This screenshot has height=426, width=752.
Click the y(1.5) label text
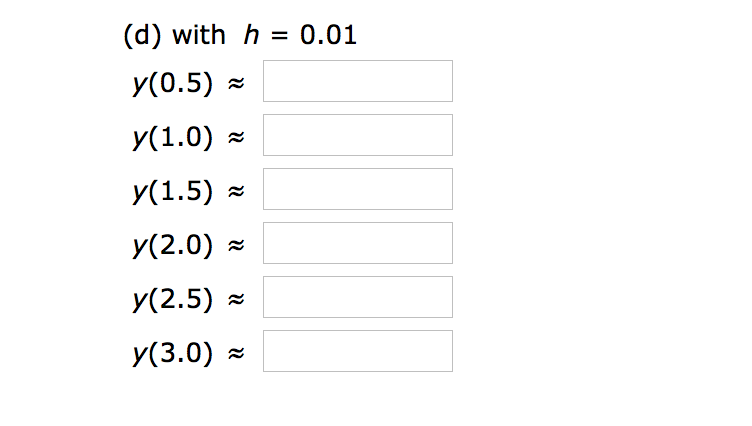tap(173, 191)
